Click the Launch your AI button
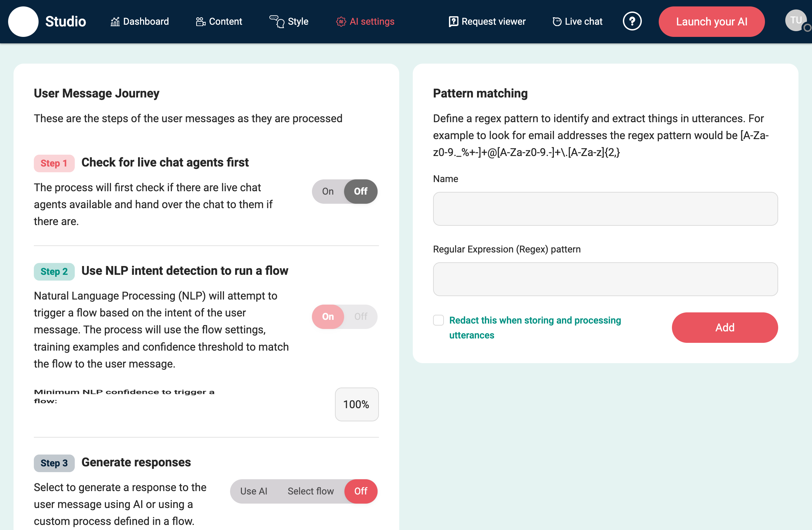Screen dimensions: 812x530 [x=712, y=21]
